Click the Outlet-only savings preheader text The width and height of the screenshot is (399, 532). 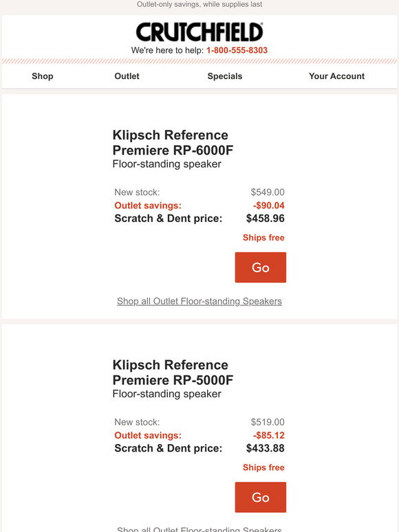pyautogui.click(x=199, y=4)
